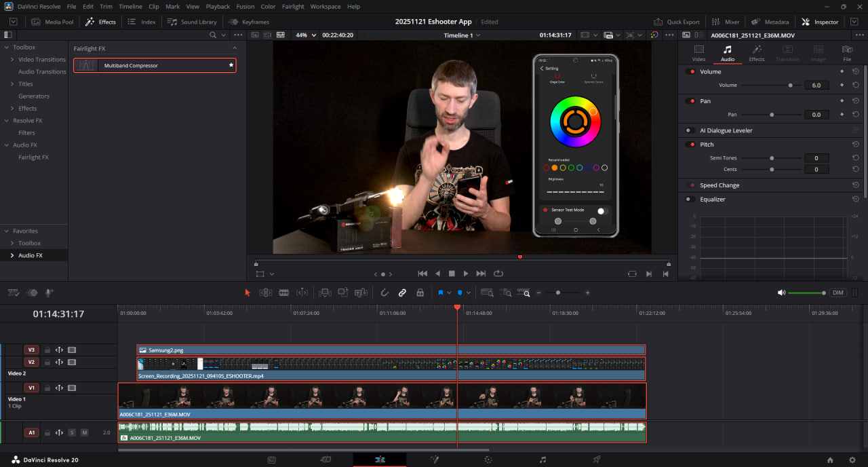
Task: Open the Fairlight page music note icon
Action: (x=542, y=460)
